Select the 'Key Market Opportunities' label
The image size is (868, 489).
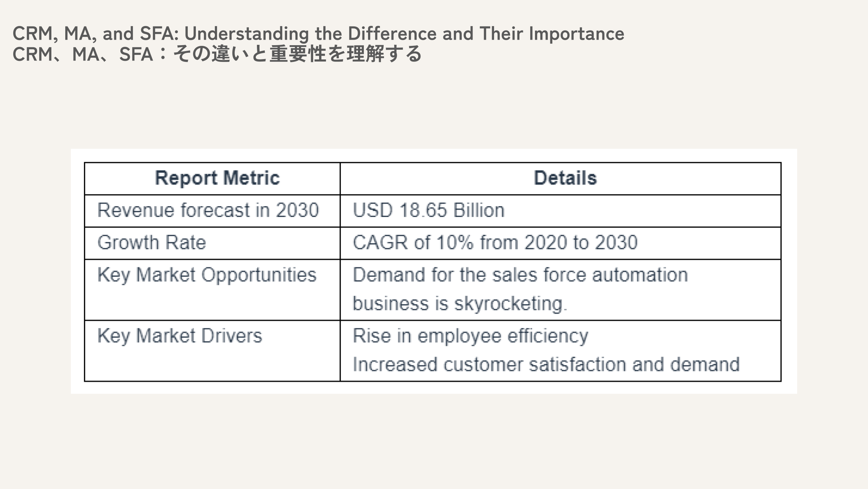207,275
